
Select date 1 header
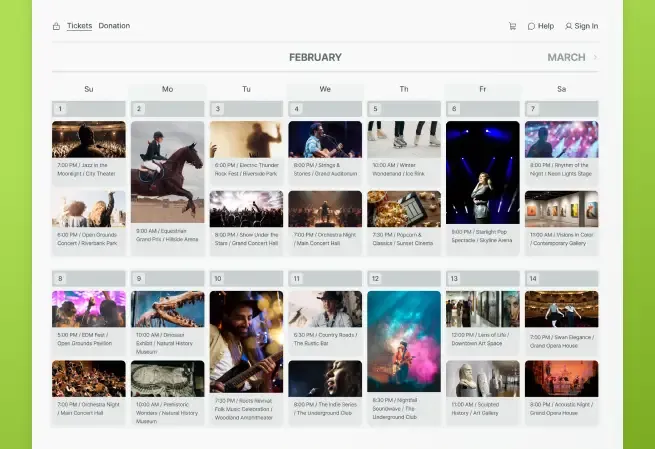coord(89,109)
